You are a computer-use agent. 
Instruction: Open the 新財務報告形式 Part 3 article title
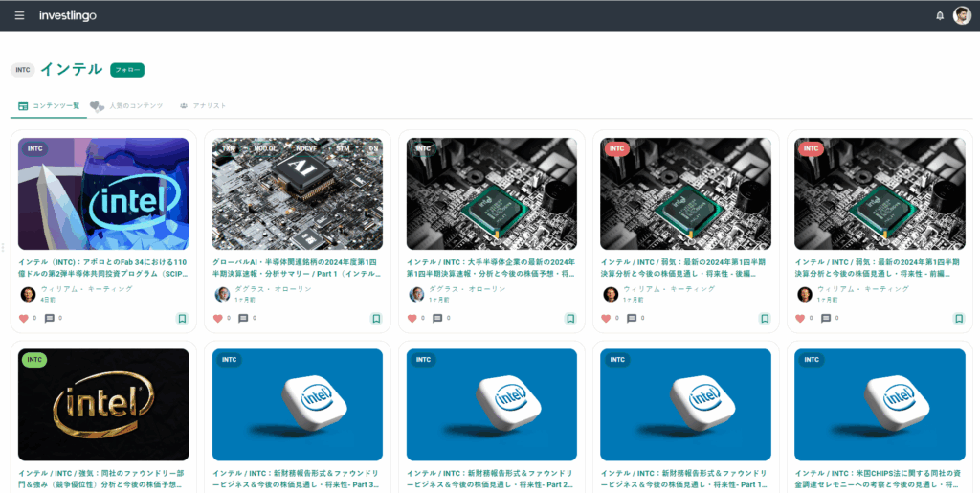pos(298,479)
